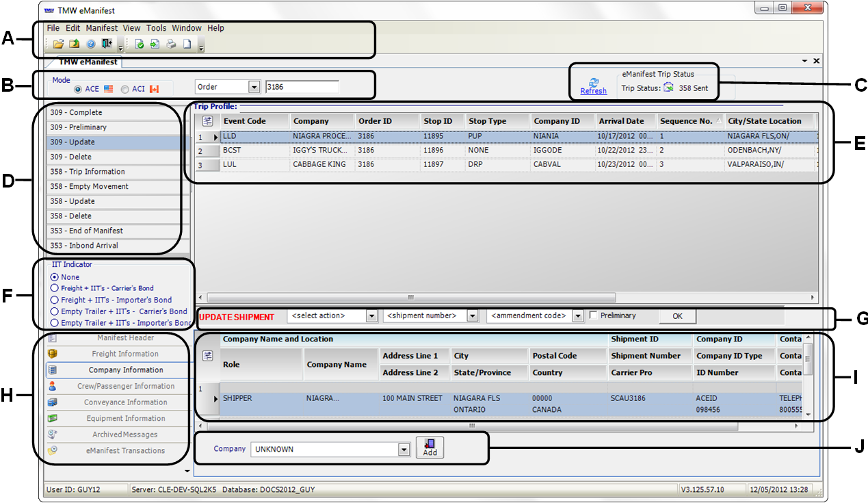Open the Help menu
This screenshot has width=868, height=503.
[x=215, y=28]
